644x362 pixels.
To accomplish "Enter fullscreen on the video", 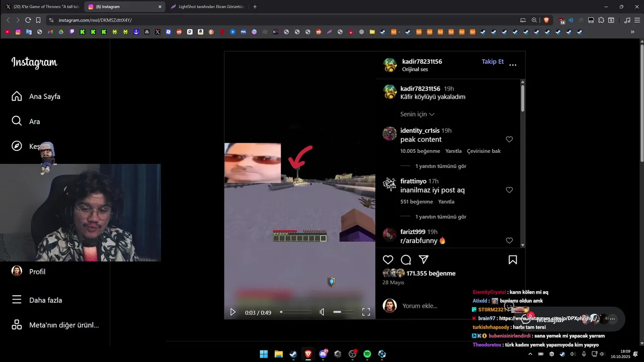I will tap(366, 312).
